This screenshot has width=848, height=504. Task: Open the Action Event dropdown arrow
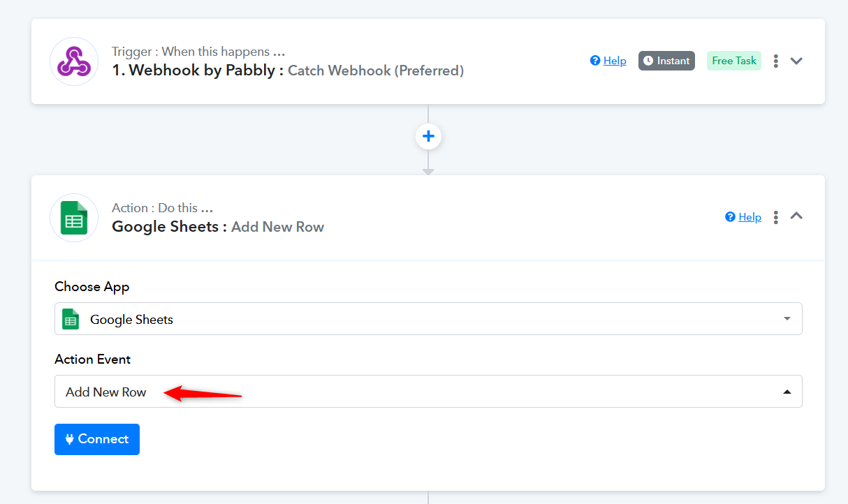click(x=787, y=392)
